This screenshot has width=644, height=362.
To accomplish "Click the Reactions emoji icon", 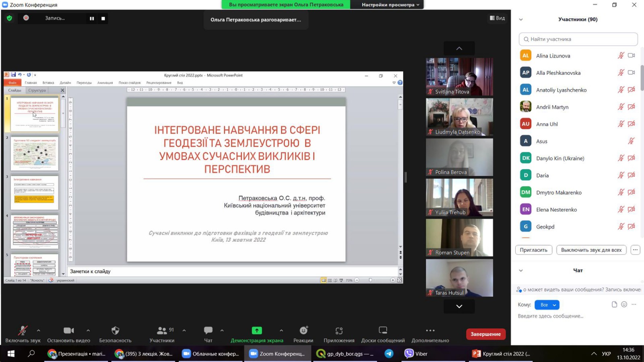I will click(303, 331).
